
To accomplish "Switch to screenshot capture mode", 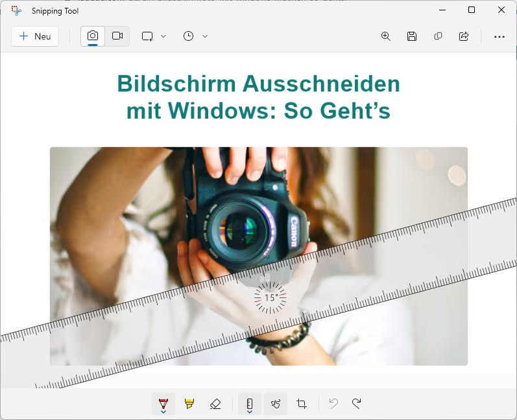I will tap(93, 36).
